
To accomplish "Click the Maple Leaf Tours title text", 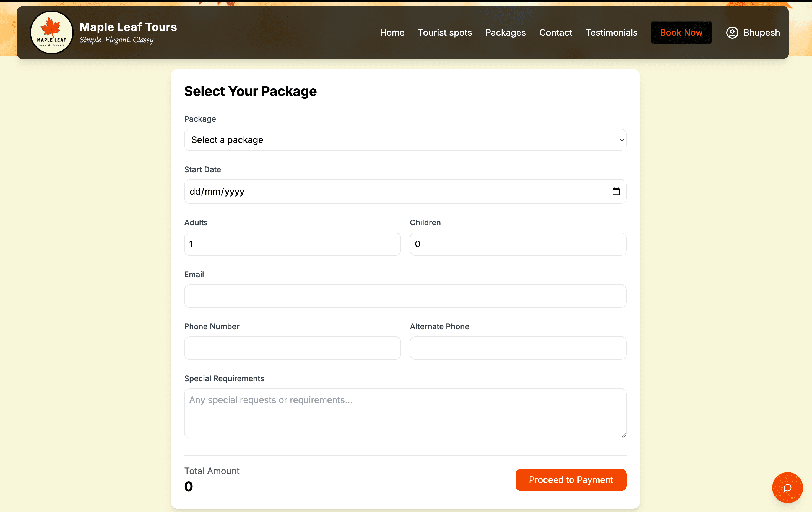I will point(128,27).
